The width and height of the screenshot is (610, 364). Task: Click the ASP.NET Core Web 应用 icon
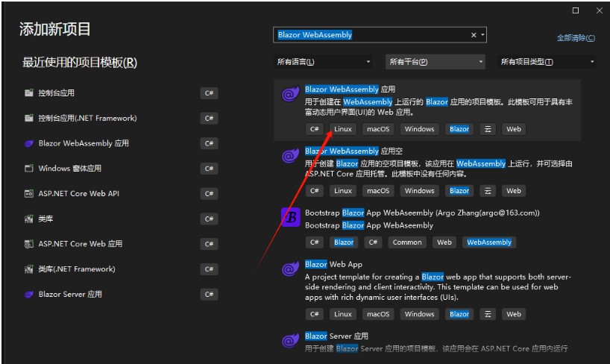tap(29, 244)
